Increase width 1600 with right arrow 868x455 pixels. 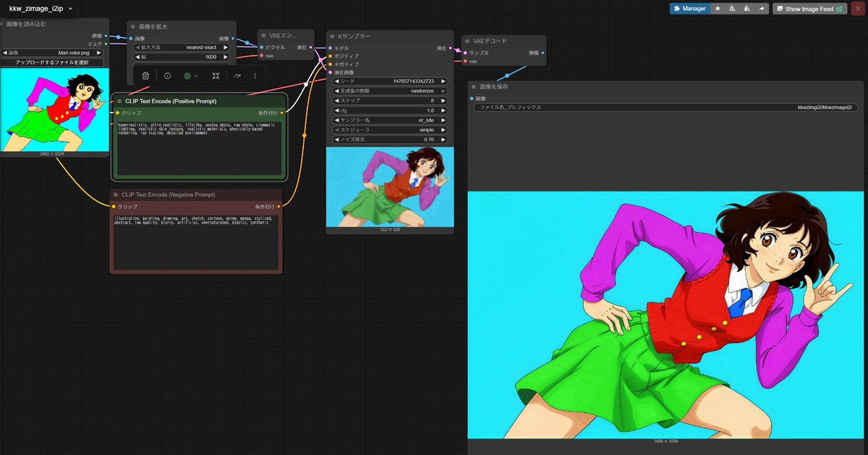pos(226,56)
